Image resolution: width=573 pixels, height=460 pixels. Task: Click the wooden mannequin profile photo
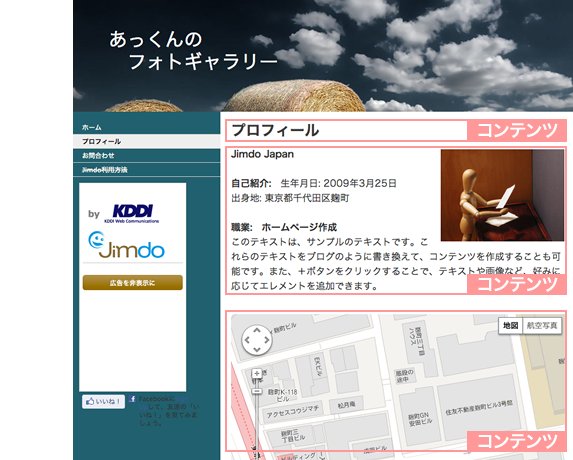coord(502,195)
